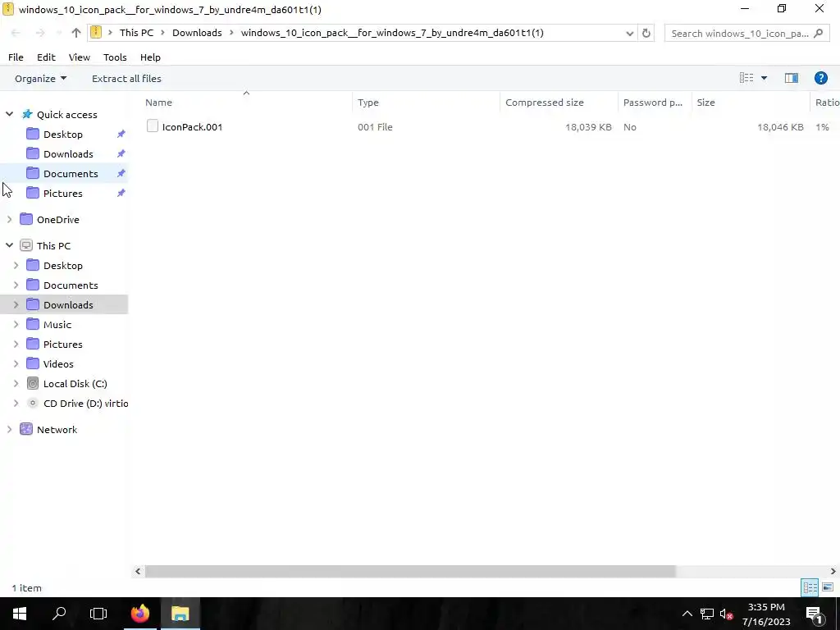The width and height of the screenshot is (840, 630).
Task: Click the horizontal scrollbar thumb
Action: point(410,571)
